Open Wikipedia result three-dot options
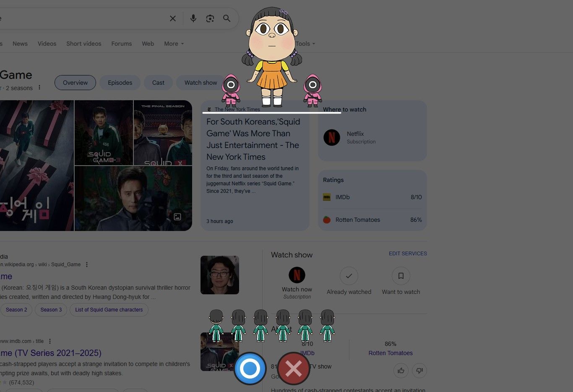Screen dimensions: 573x392 87,265
